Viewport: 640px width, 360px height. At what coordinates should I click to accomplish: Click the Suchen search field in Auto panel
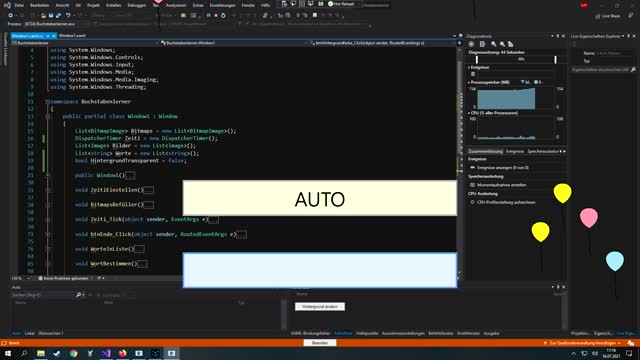click(x=43, y=295)
